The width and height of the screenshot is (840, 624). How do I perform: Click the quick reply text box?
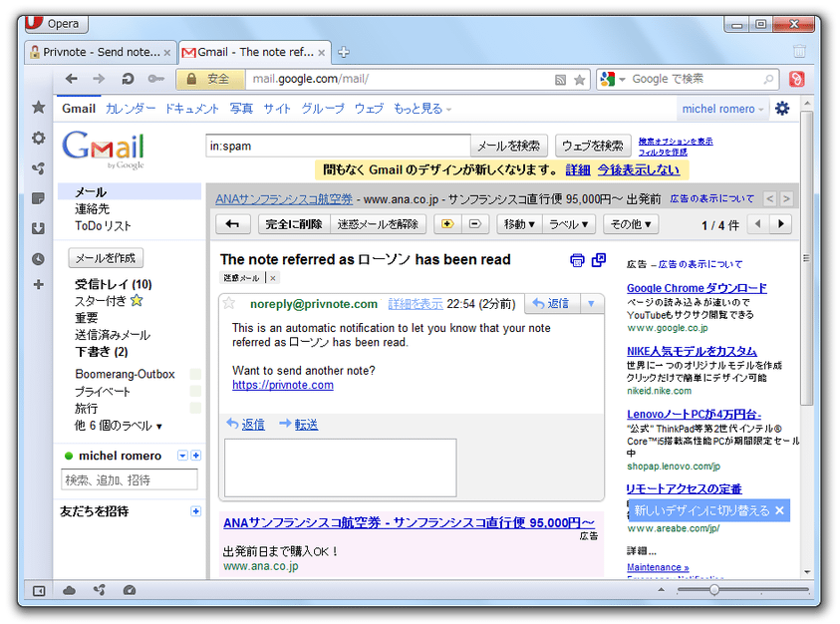pyautogui.click(x=340, y=468)
